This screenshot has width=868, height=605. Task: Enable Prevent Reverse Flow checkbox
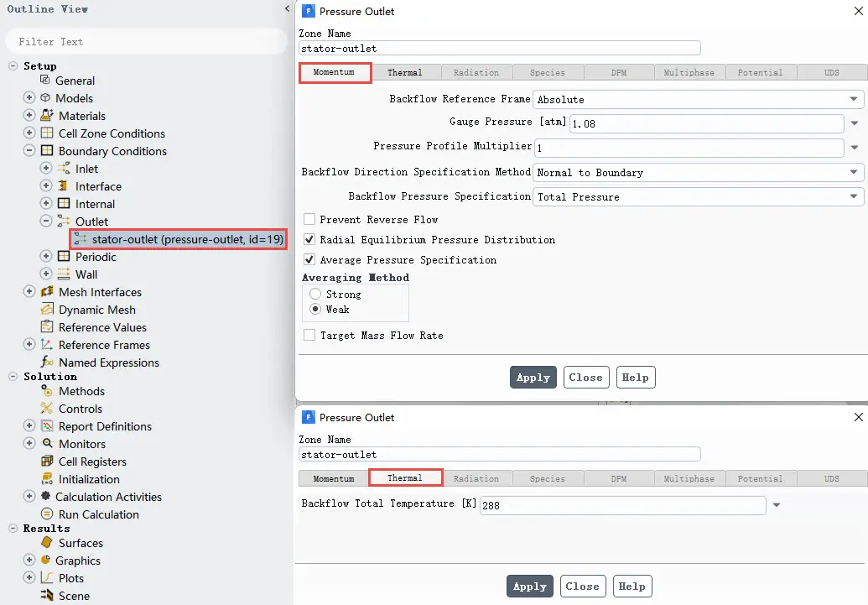pyautogui.click(x=309, y=219)
